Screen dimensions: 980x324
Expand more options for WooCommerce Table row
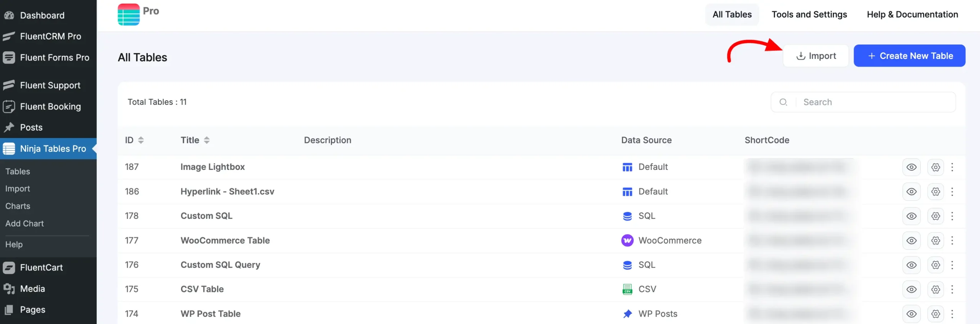click(952, 241)
